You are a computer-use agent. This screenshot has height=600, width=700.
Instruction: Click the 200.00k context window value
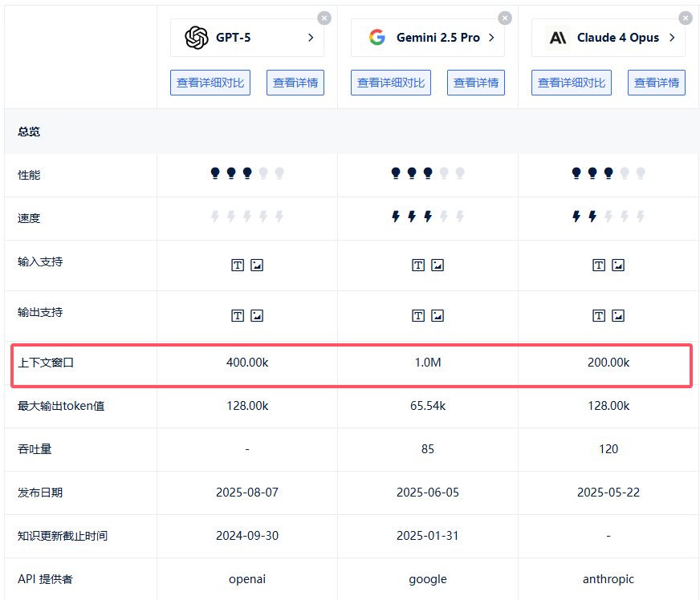pos(608,363)
